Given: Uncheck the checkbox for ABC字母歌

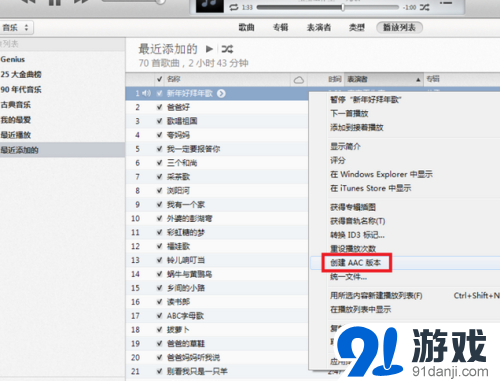Looking at the screenshot, I should pyautogui.click(x=160, y=316).
